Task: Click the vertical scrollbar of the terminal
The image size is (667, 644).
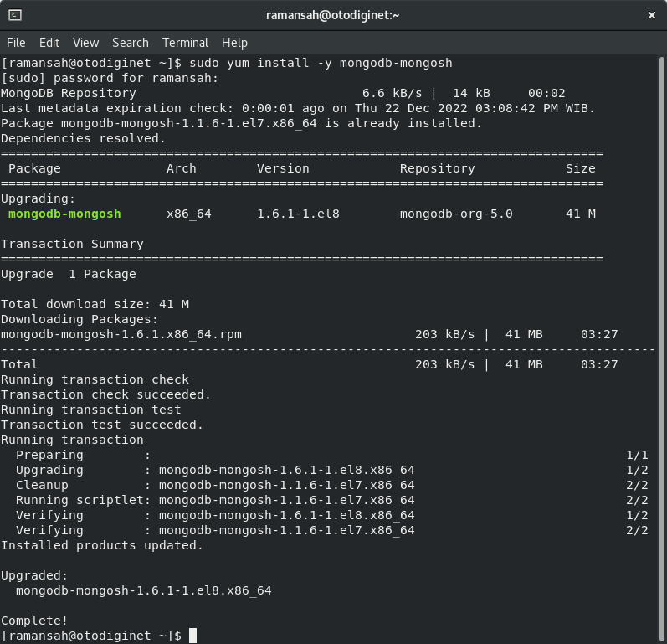Action: coord(661,348)
